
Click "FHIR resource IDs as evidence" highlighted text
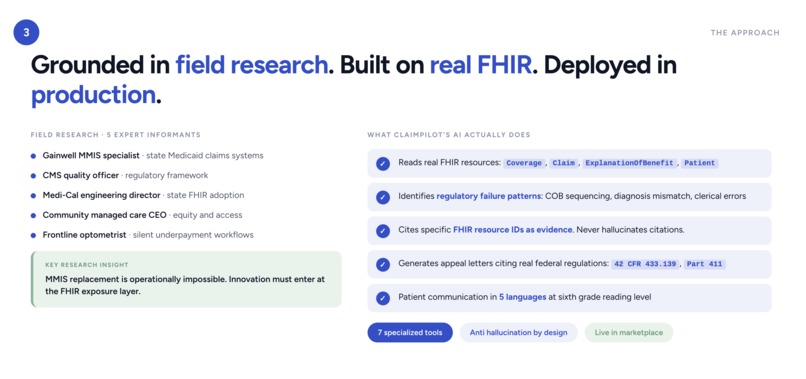[512, 230]
